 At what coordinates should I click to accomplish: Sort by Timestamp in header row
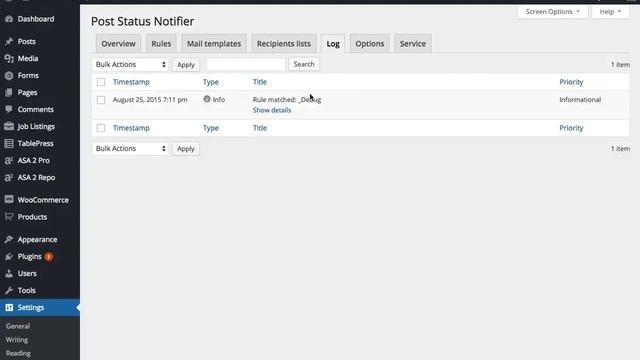pyautogui.click(x=131, y=82)
